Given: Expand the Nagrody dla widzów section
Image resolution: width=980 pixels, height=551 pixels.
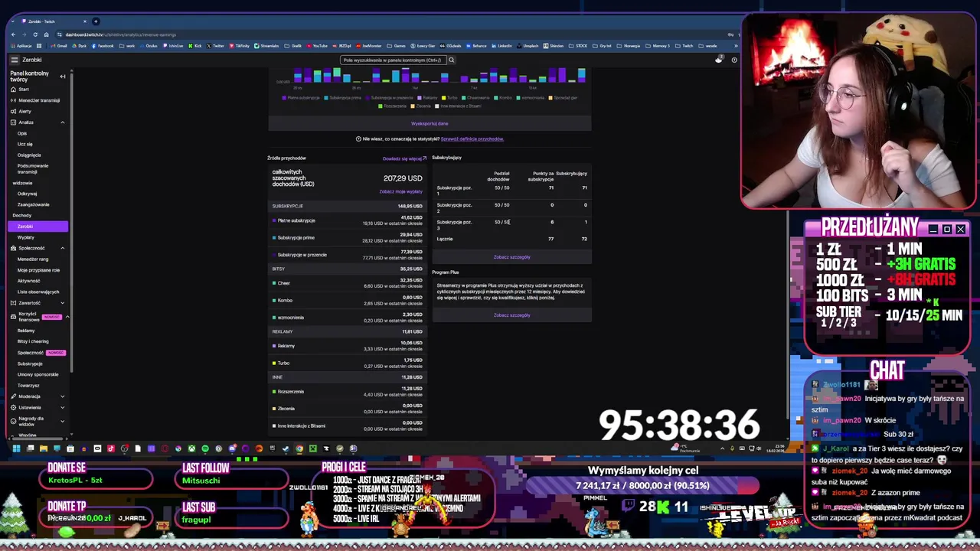Looking at the screenshot, I should point(63,421).
